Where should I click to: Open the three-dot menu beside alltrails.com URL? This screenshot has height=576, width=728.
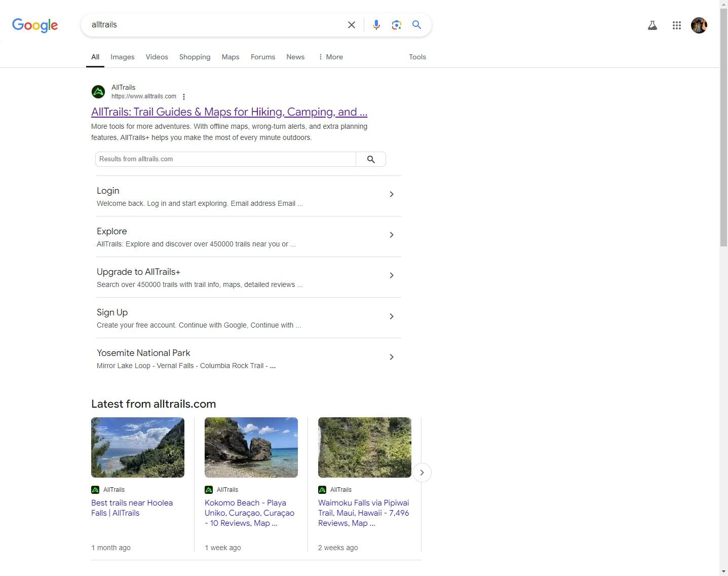(x=184, y=96)
